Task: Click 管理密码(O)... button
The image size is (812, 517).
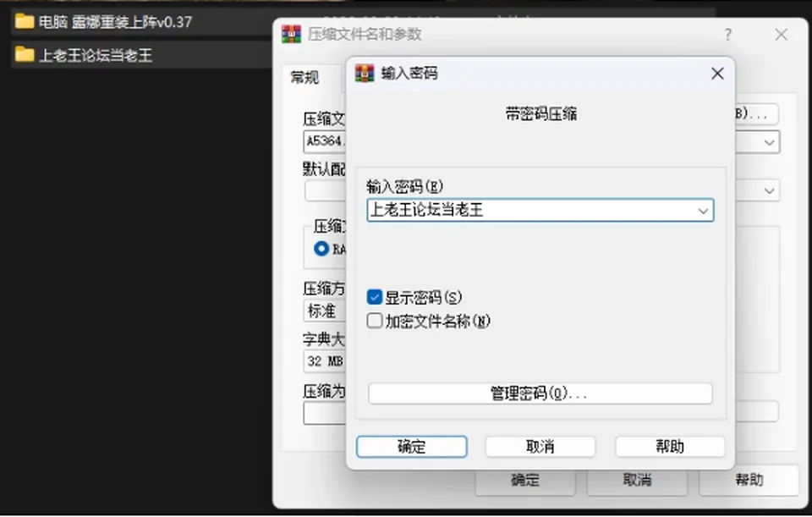Action: click(540, 393)
